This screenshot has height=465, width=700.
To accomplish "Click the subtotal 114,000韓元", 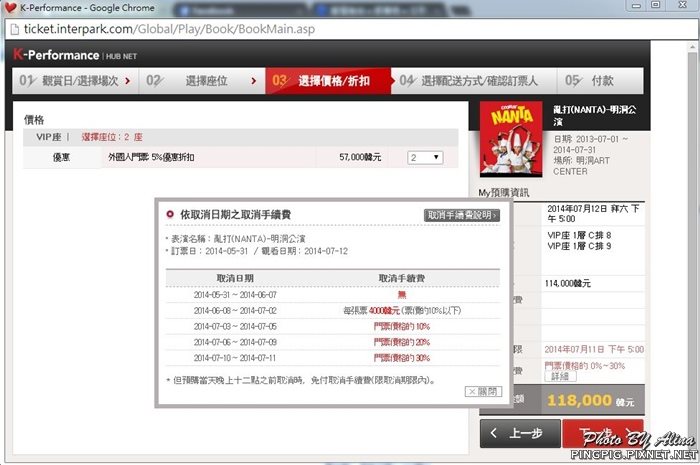I will [x=567, y=283].
